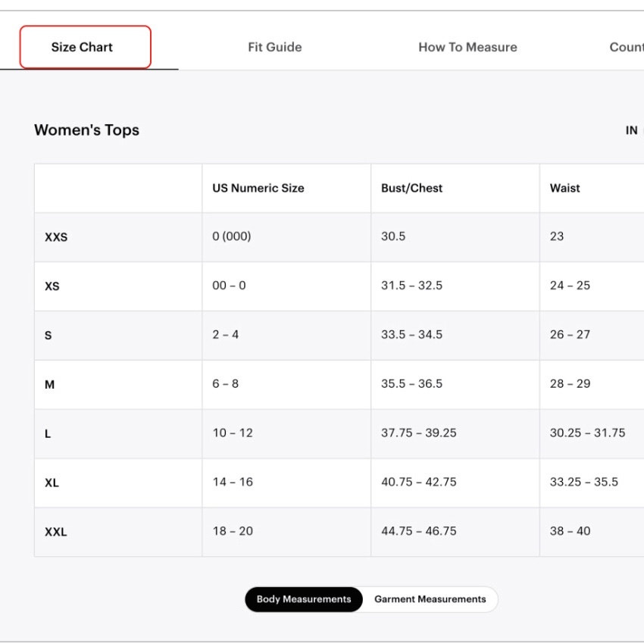This screenshot has width=644, height=644.
Task: Select the IN unit option
Action: click(x=631, y=130)
